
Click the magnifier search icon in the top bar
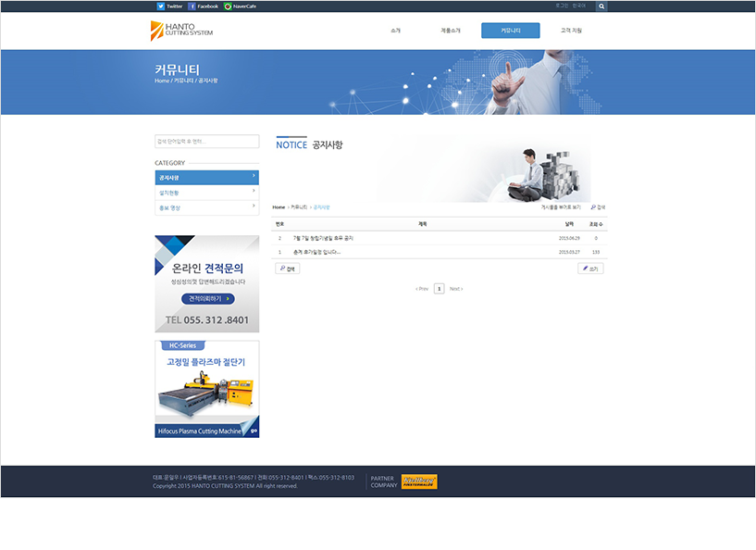click(601, 6)
